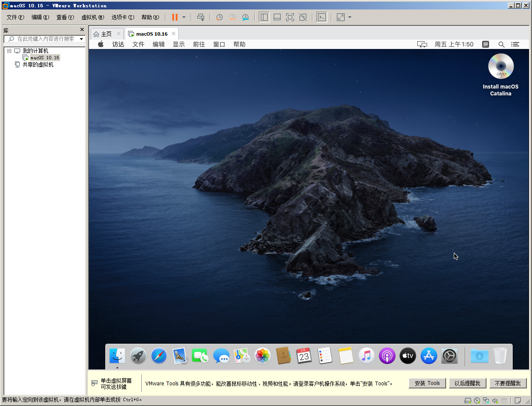
Task: Open the Apple menu in the guest
Action: tap(101, 44)
